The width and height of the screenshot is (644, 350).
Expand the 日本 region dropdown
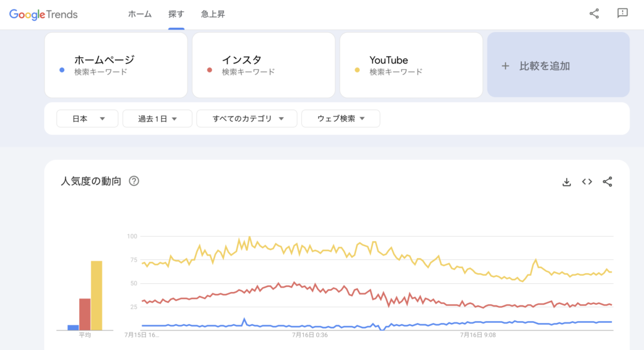click(x=87, y=118)
